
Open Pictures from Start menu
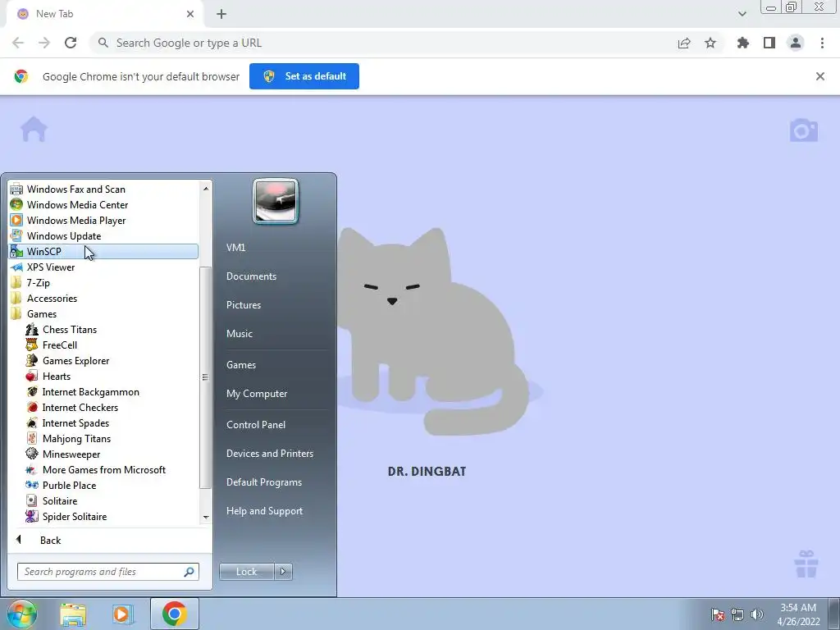pyautogui.click(x=243, y=305)
